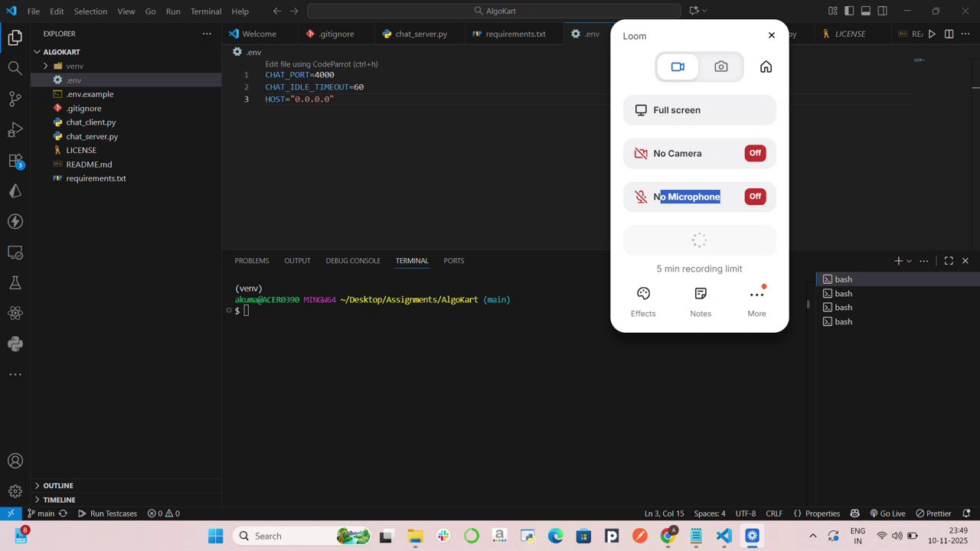The image size is (980, 551).
Task: Customize layout icon in title bar
Action: point(832,11)
